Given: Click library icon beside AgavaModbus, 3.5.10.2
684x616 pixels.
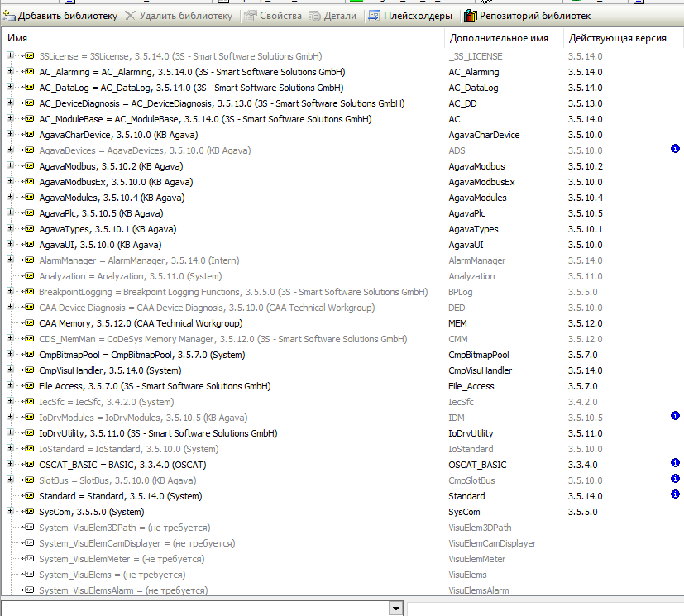Looking at the screenshot, I should (29, 165).
